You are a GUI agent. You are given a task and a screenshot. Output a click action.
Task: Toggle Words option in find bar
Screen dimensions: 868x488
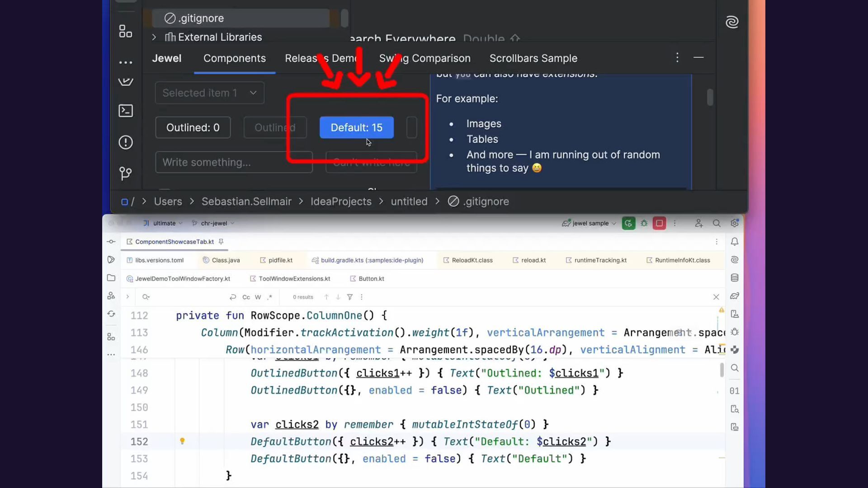[258, 297]
